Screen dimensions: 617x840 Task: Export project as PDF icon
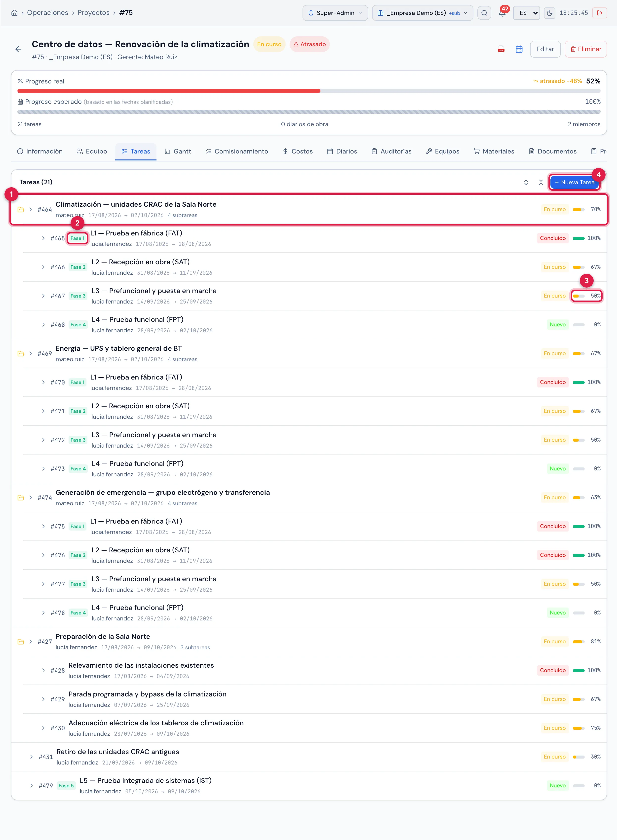[x=501, y=49]
